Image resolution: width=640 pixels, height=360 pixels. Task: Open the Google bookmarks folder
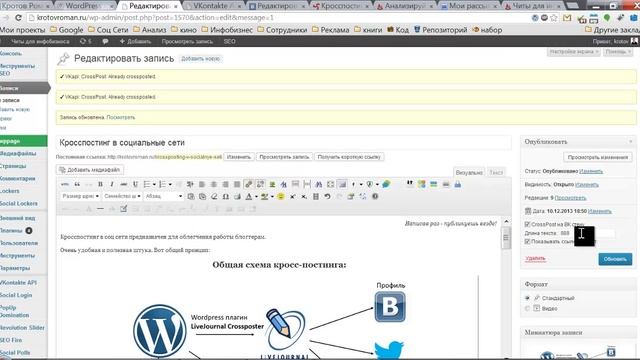pyautogui.click(x=67, y=30)
